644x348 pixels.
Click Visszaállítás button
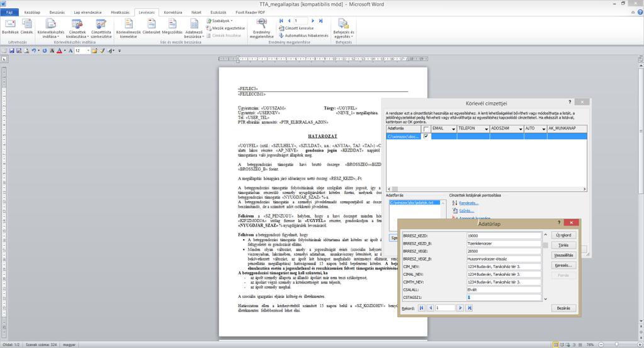coord(563,255)
